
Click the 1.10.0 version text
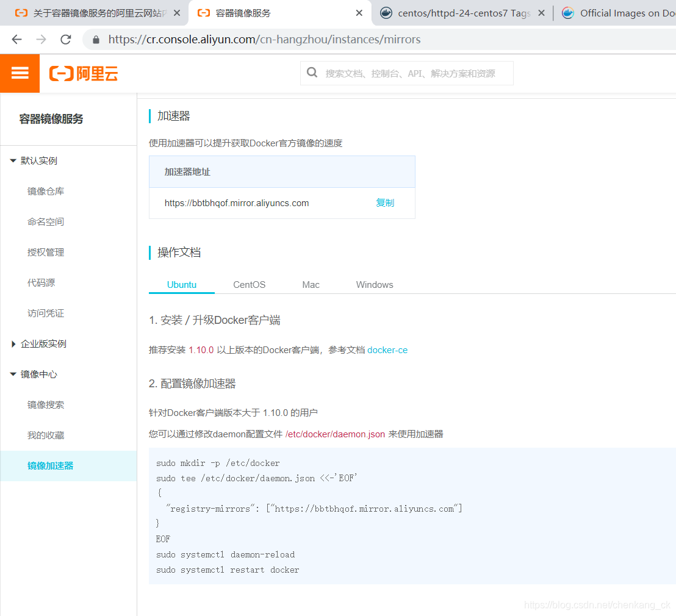pyautogui.click(x=201, y=350)
